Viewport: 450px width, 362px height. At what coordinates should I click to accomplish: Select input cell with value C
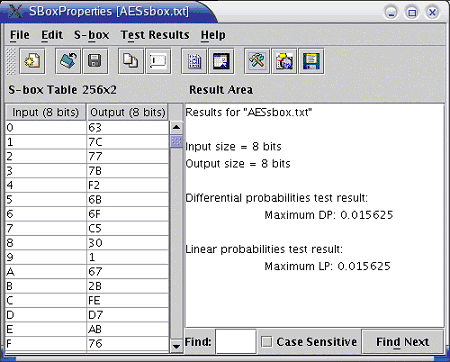(46, 301)
